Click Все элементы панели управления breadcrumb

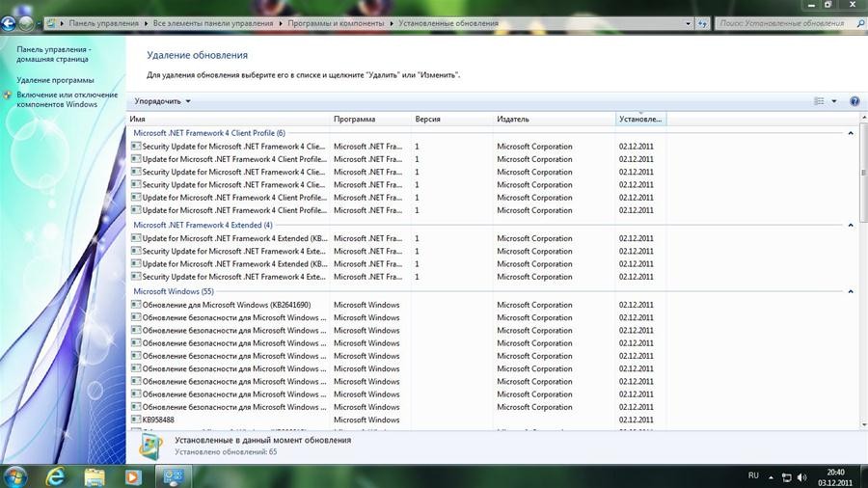tap(213, 24)
